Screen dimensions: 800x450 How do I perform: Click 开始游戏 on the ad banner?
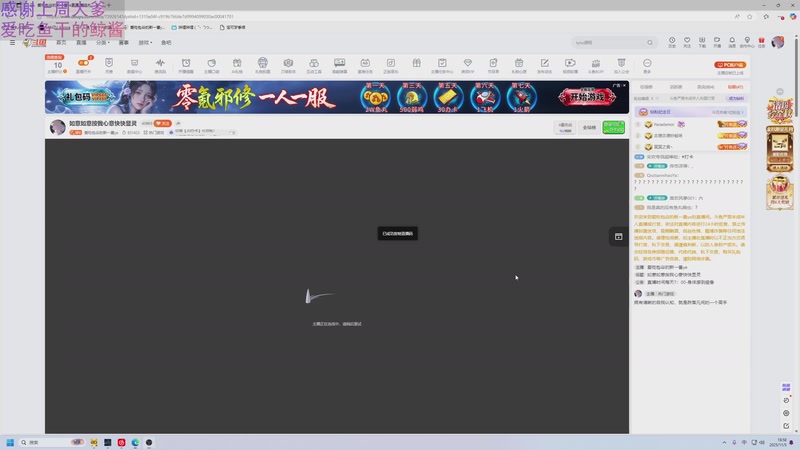(587, 97)
